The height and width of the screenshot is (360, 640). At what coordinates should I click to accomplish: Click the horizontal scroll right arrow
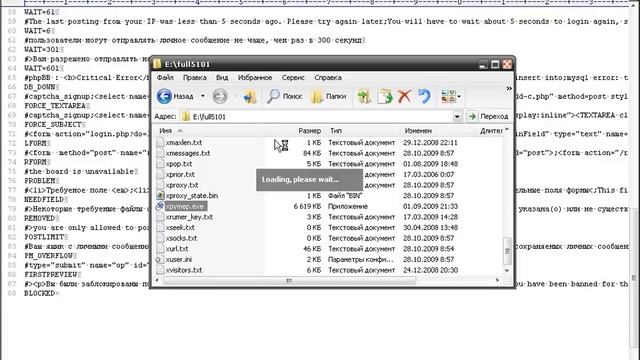point(497,280)
